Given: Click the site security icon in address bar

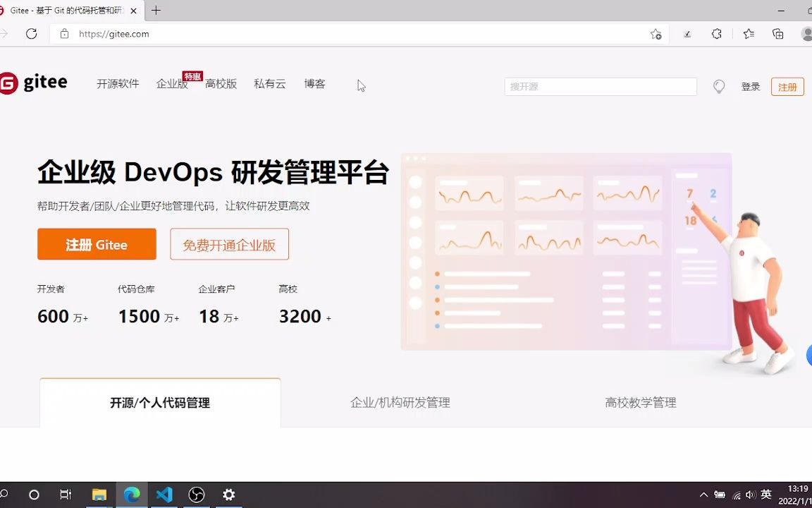Looking at the screenshot, I should pyautogui.click(x=63, y=33).
